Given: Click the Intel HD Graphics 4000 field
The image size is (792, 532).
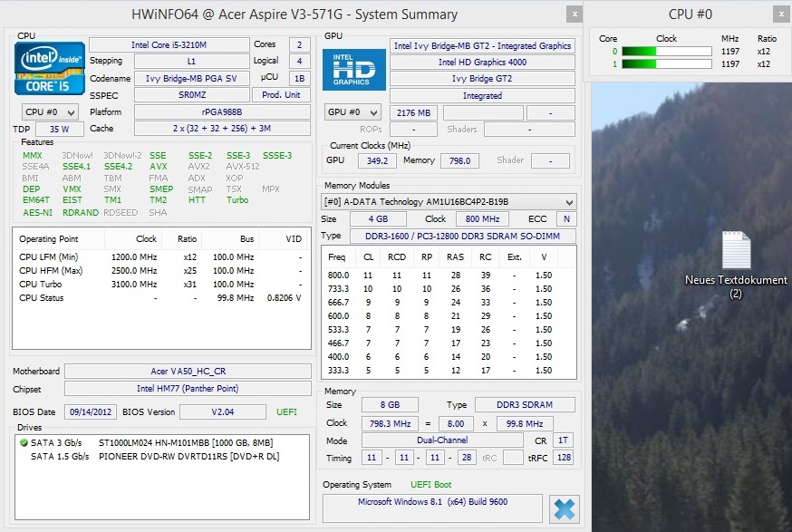Looking at the screenshot, I should 482,63.
